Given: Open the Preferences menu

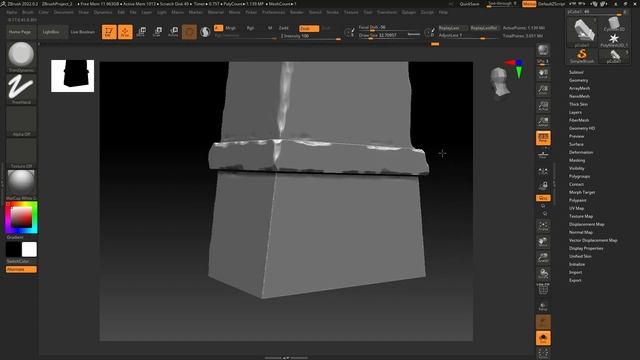Looking at the screenshot, I should (273, 12).
